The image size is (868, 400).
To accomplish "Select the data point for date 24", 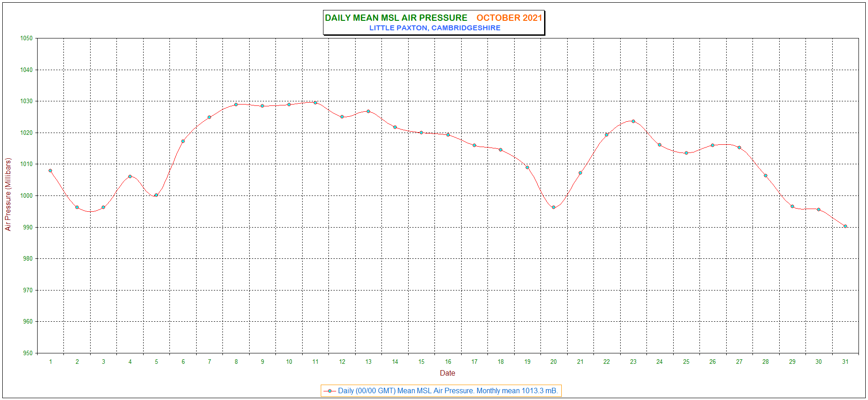I will [660, 145].
